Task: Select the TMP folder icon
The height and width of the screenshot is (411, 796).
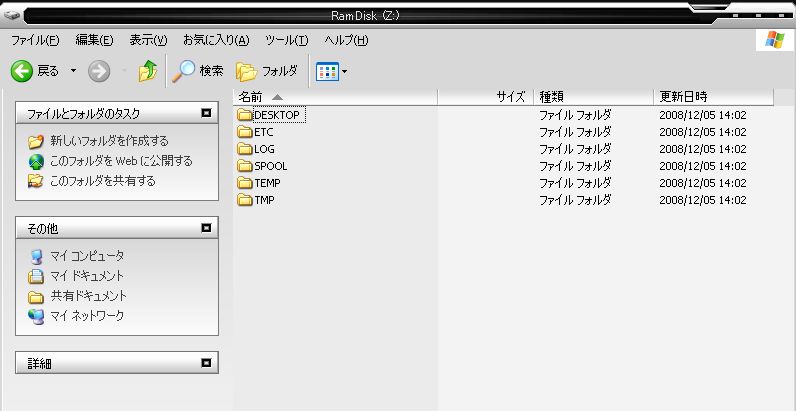Action: [x=245, y=200]
